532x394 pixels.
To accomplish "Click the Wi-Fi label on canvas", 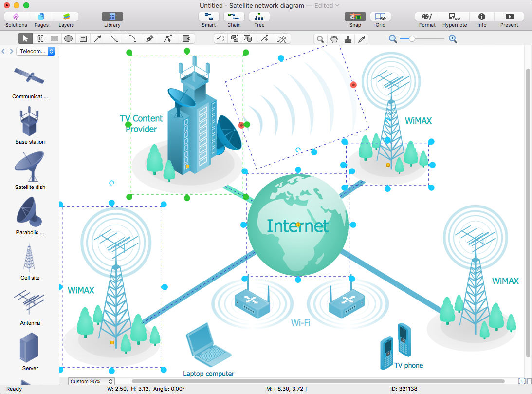I will click(301, 323).
